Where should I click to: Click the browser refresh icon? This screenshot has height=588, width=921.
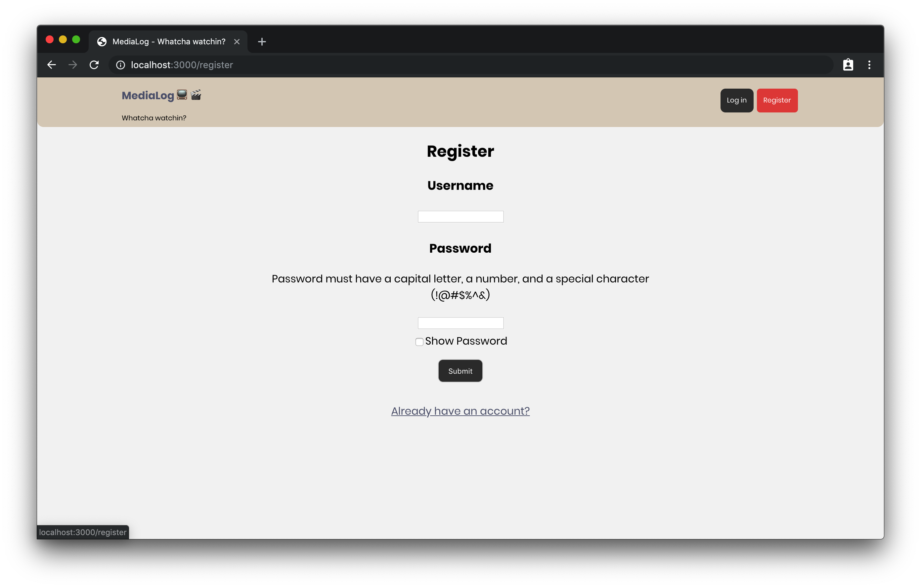pos(95,64)
